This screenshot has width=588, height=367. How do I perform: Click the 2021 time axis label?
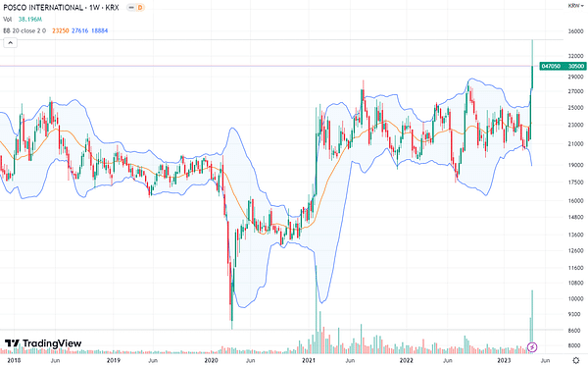click(309, 360)
